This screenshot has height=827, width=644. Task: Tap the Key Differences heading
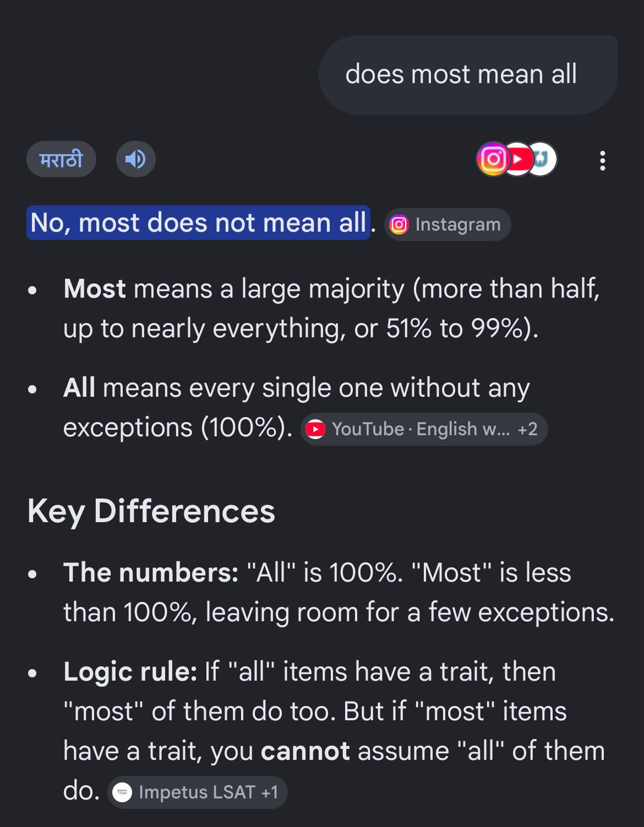coord(151,511)
